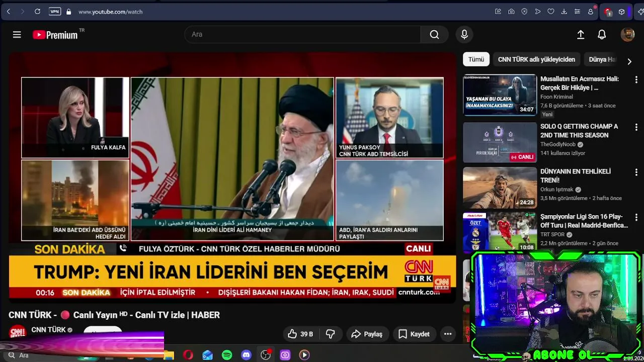
Task: Open options for 'Musallatın En Acımasız Hali' video
Action: click(x=636, y=80)
